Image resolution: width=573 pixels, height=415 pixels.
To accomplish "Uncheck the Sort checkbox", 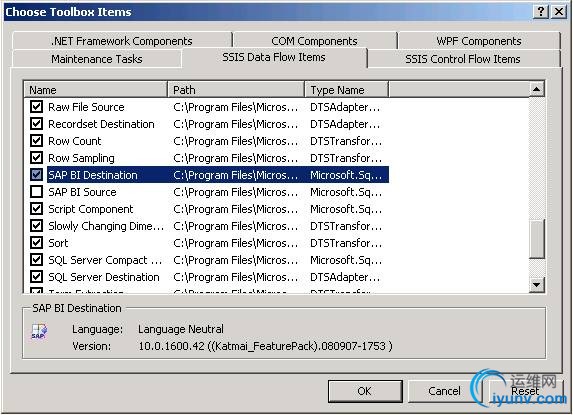I will click(x=36, y=243).
